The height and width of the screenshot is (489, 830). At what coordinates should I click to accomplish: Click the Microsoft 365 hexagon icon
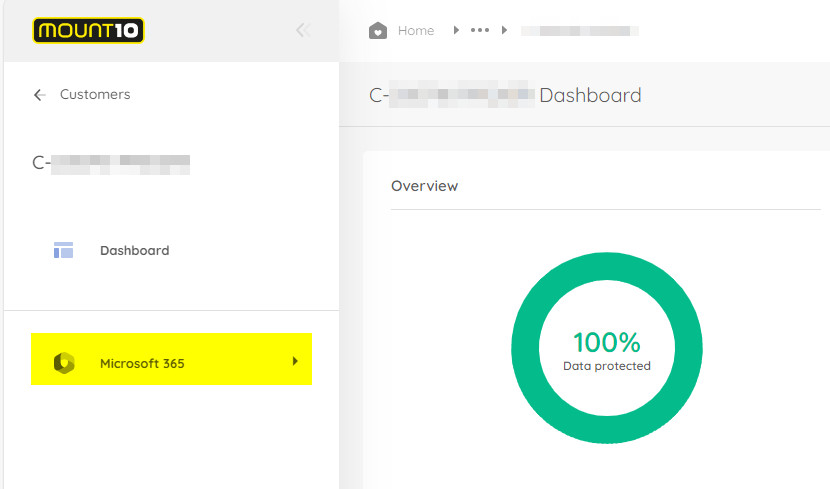click(64, 363)
